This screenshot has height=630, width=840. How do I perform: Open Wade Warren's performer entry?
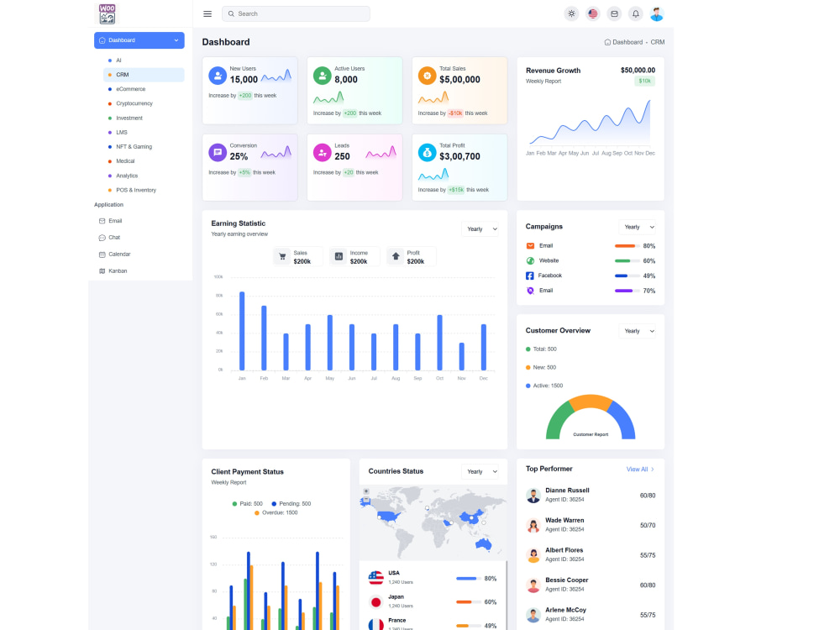591,526
